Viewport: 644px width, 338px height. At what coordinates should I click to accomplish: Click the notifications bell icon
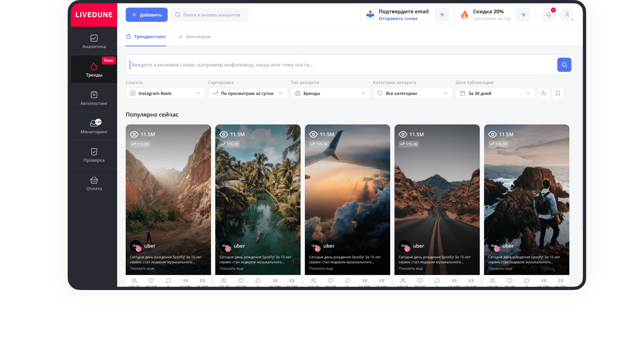(x=548, y=15)
